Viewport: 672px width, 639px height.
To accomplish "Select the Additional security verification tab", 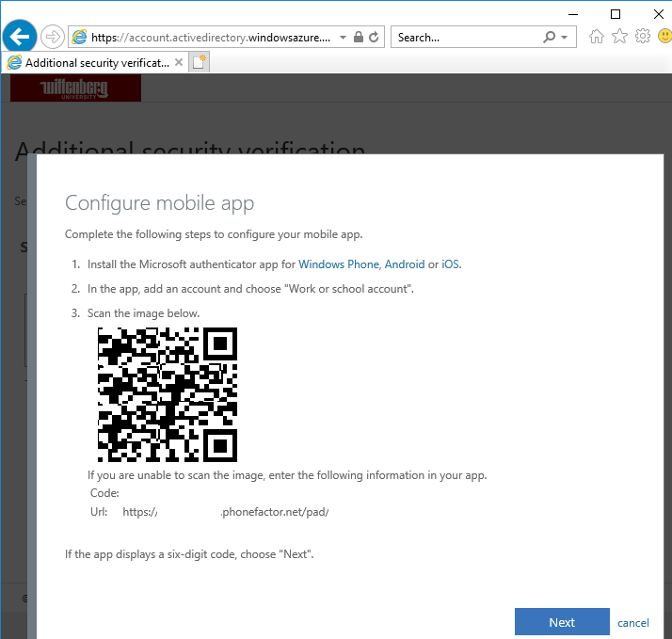I will [x=94, y=62].
